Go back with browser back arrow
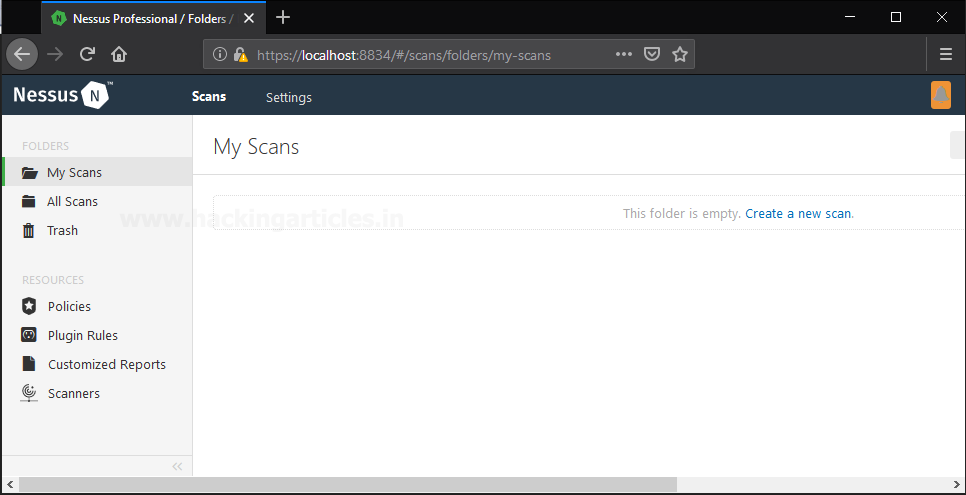 click(x=22, y=54)
